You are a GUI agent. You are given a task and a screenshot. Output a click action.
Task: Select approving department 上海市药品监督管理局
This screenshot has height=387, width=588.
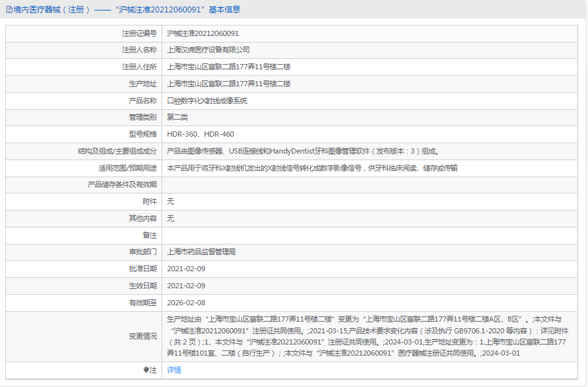tap(201, 252)
